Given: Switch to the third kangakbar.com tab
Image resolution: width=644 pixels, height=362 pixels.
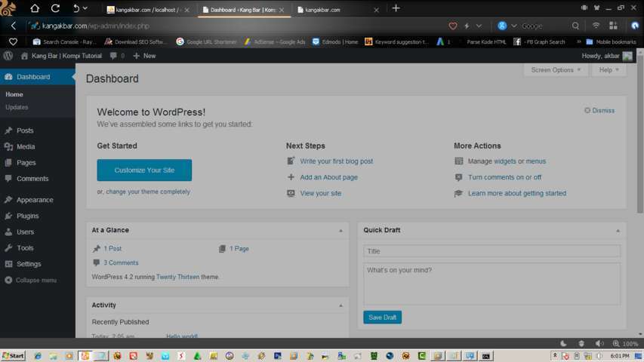Looking at the screenshot, I should [x=322, y=10].
